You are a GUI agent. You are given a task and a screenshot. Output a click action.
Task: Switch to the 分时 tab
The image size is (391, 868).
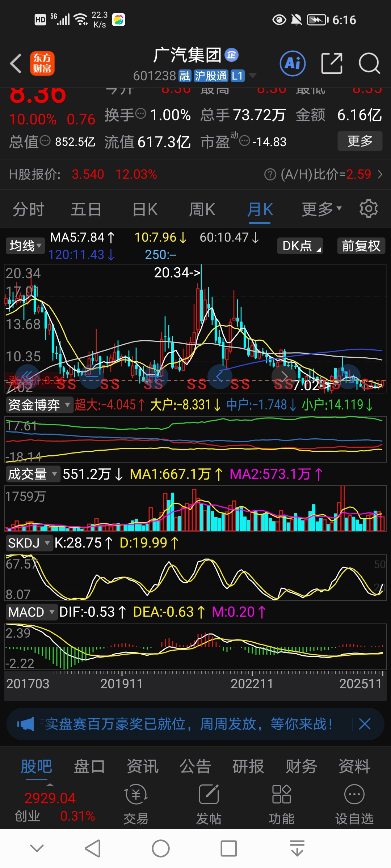click(x=28, y=209)
